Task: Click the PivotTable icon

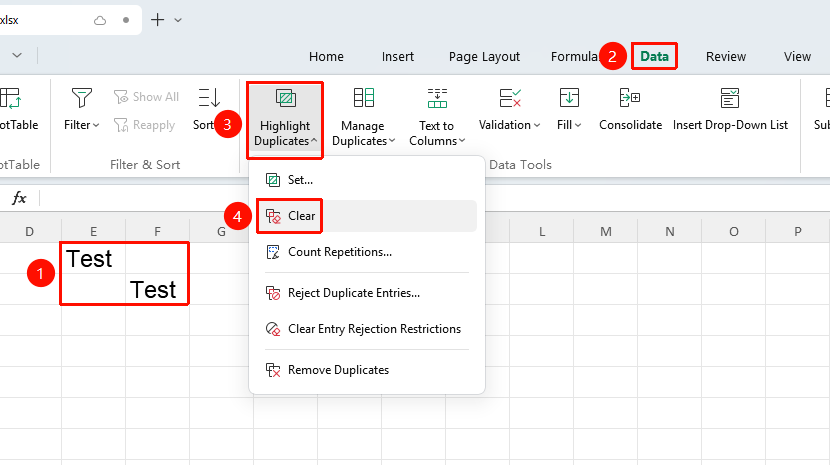Action: click(x=11, y=98)
